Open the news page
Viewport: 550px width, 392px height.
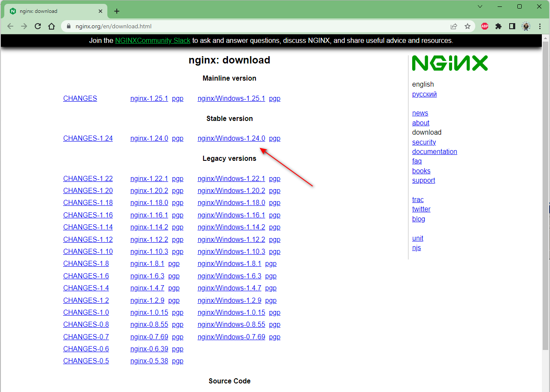point(420,113)
